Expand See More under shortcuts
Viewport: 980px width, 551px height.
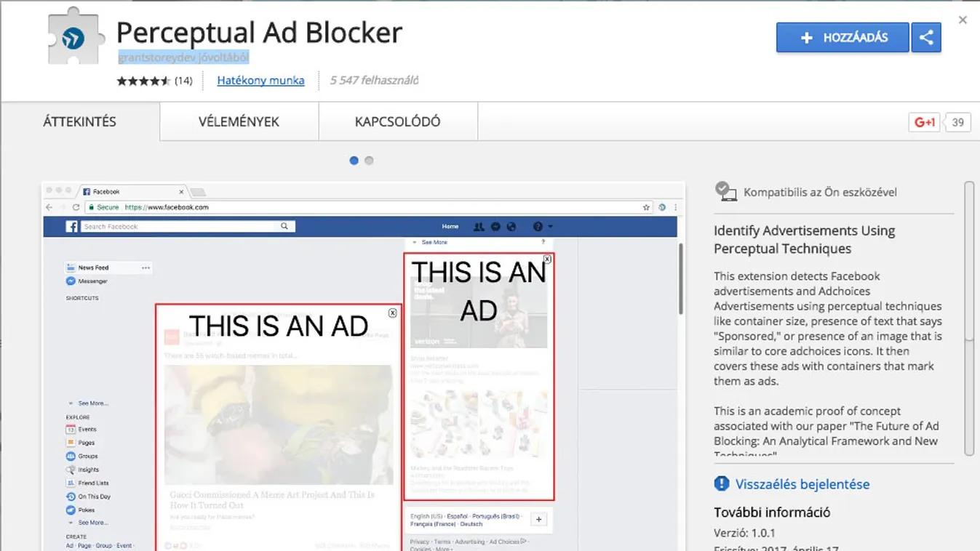89,403
